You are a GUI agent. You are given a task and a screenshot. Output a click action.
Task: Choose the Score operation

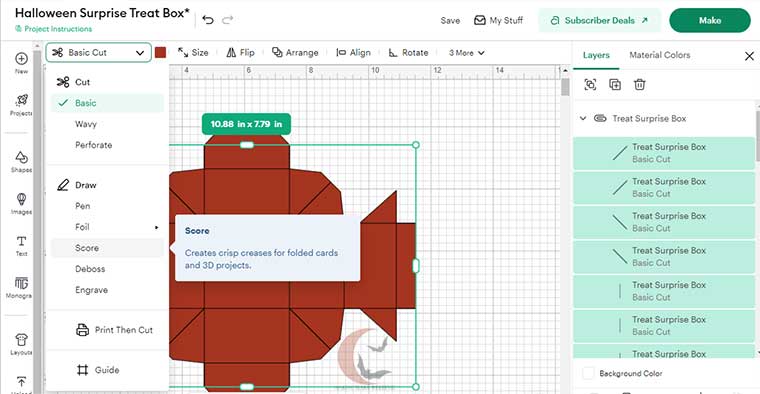tap(107, 248)
